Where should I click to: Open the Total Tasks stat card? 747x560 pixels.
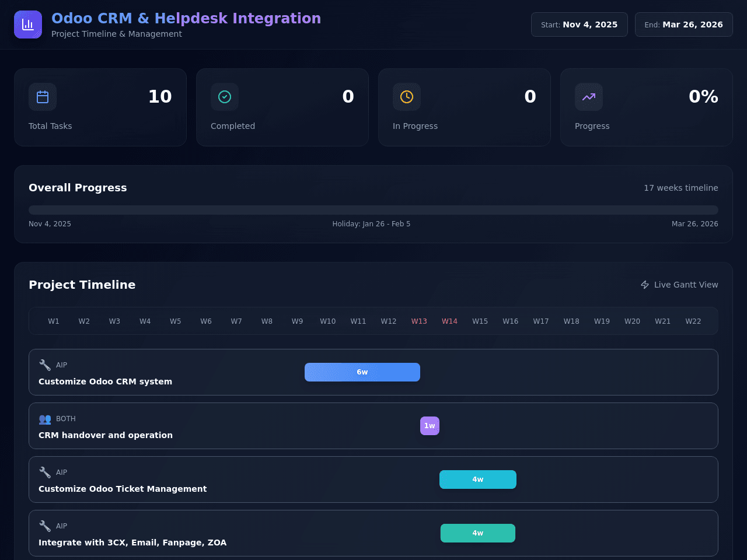pyautogui.click(x=100, y=107)
